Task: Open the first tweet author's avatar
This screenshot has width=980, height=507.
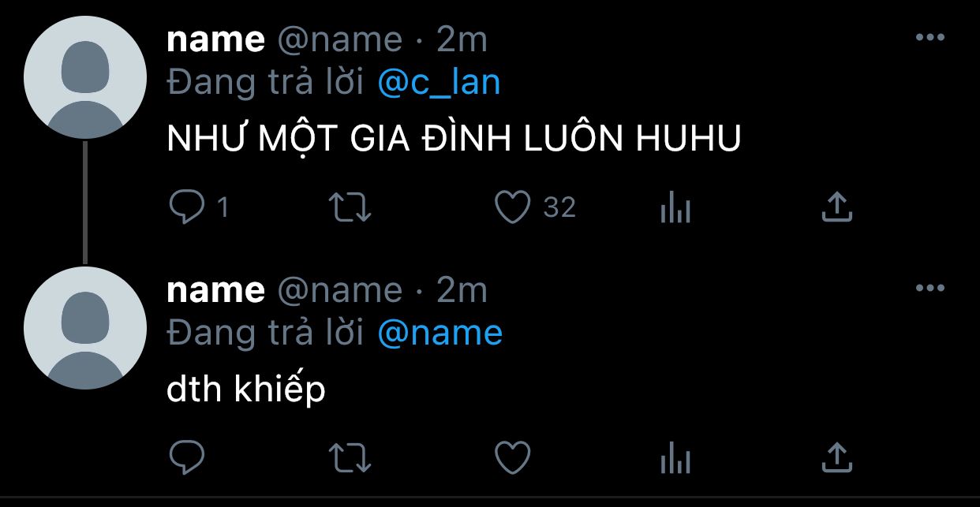Action: (x=85, y=77)
